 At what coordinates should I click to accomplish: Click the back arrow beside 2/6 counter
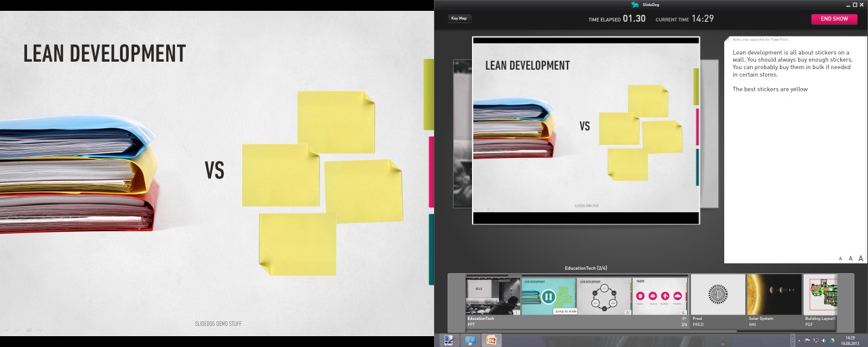point(684,318)
